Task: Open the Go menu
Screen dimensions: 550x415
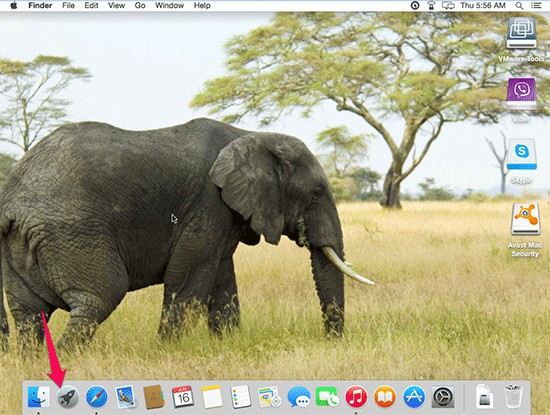Action: pos(140,5)
